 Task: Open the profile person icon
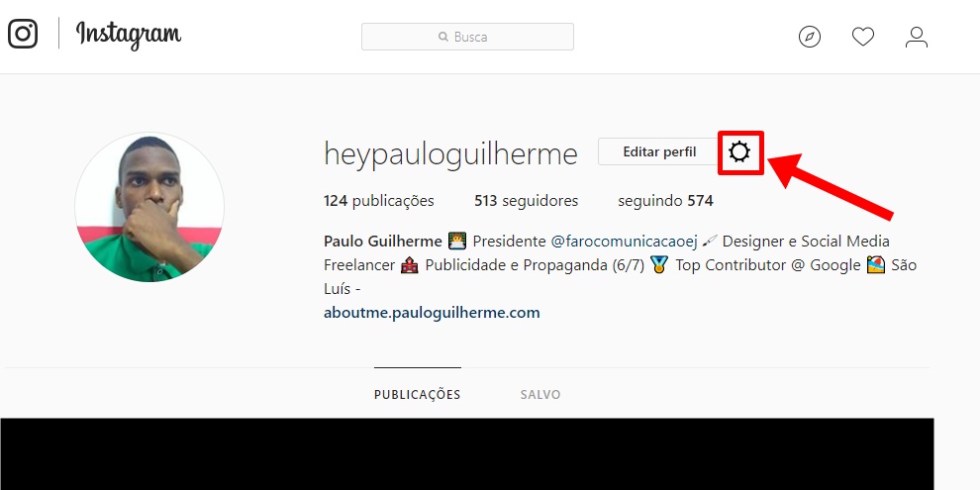pyautogui.click(x=917, y=37)
